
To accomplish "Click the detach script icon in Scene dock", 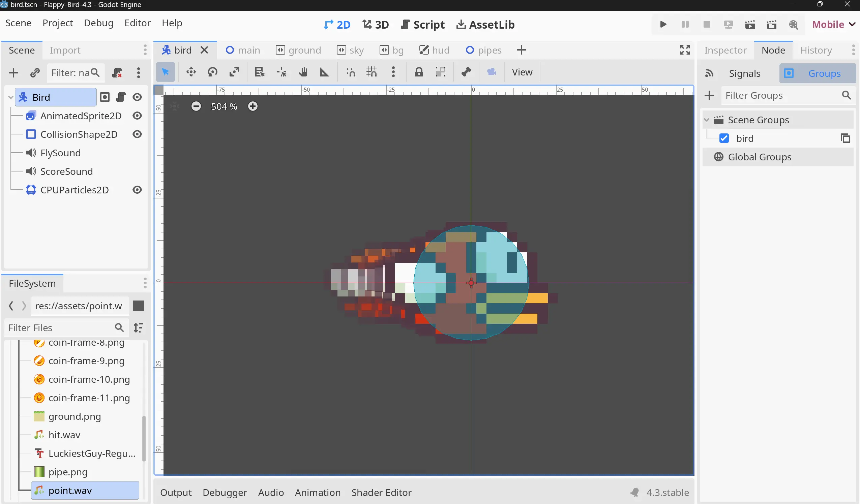I will 117,73.
